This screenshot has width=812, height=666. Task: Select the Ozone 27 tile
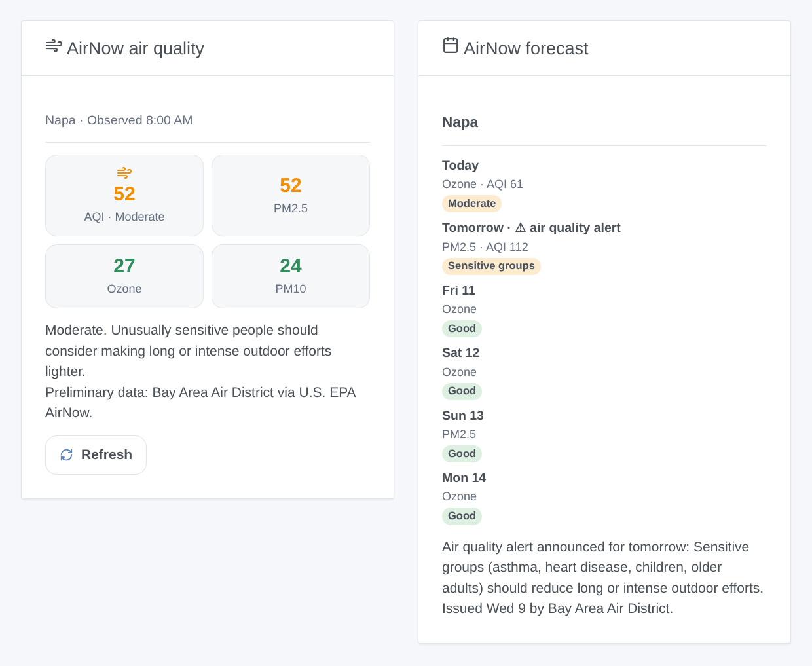point(124,276)
